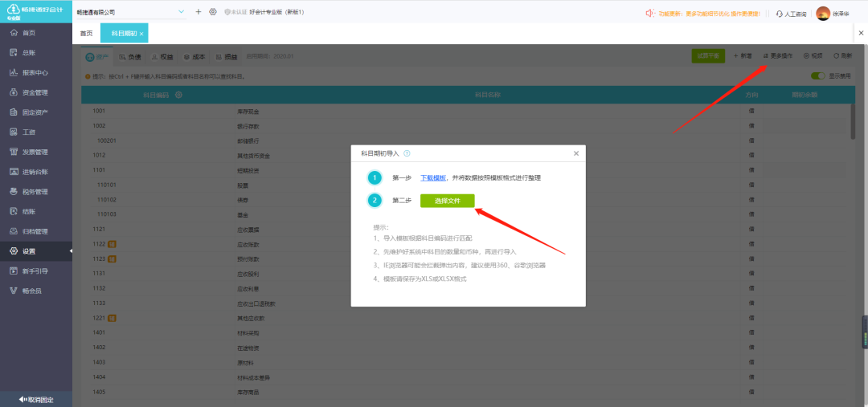Toggle 显示禁用 switch
The height and width of the screenshot is (407, 868).
pyautogui.click(x=817, y=75)
